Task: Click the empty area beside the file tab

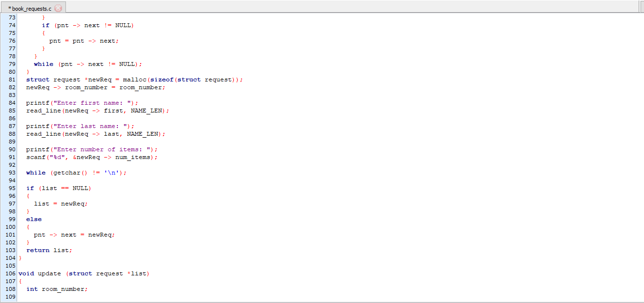Action: [291, 8]
